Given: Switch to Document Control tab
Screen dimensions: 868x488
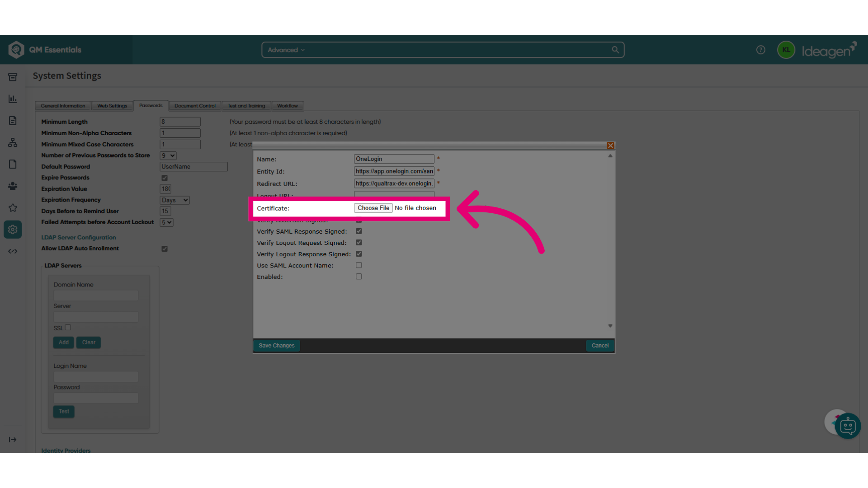Looking at the screenshot, I should [195, 106].
